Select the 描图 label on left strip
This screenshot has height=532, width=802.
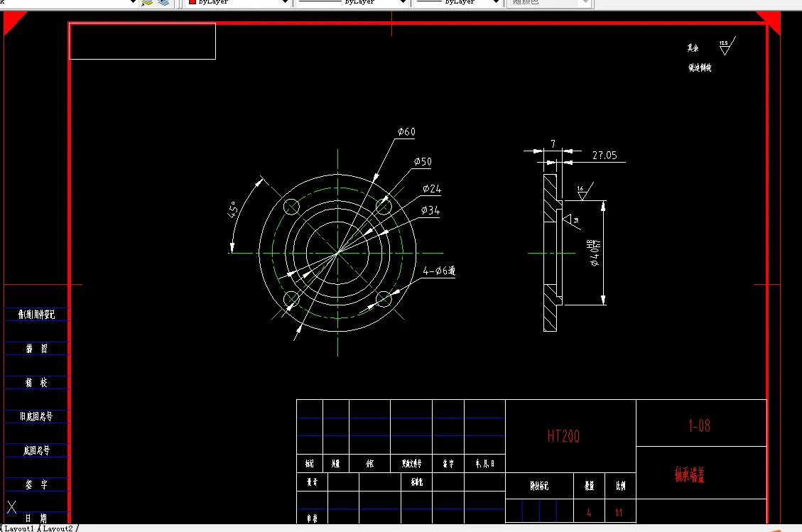tap(37, 349)
